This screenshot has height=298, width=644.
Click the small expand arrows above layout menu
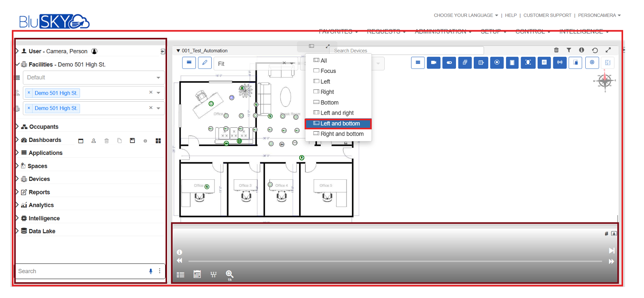coord(328,46)
